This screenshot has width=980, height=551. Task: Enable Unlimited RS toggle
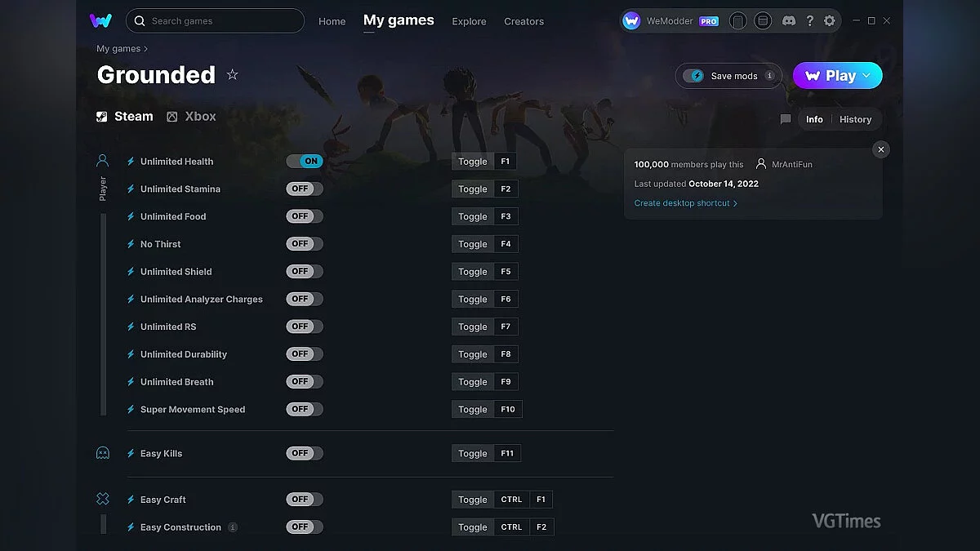pyautogui.click(x=305, y=327)
